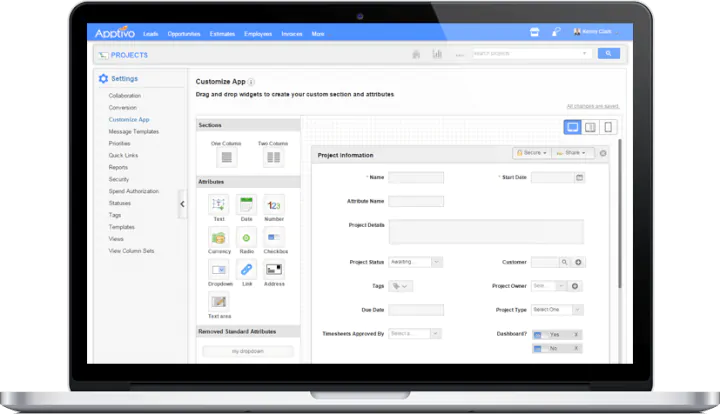The width and height of the screenshot is (720, 414).
Task: Open the app store icon in header
Action: [534, 32]
